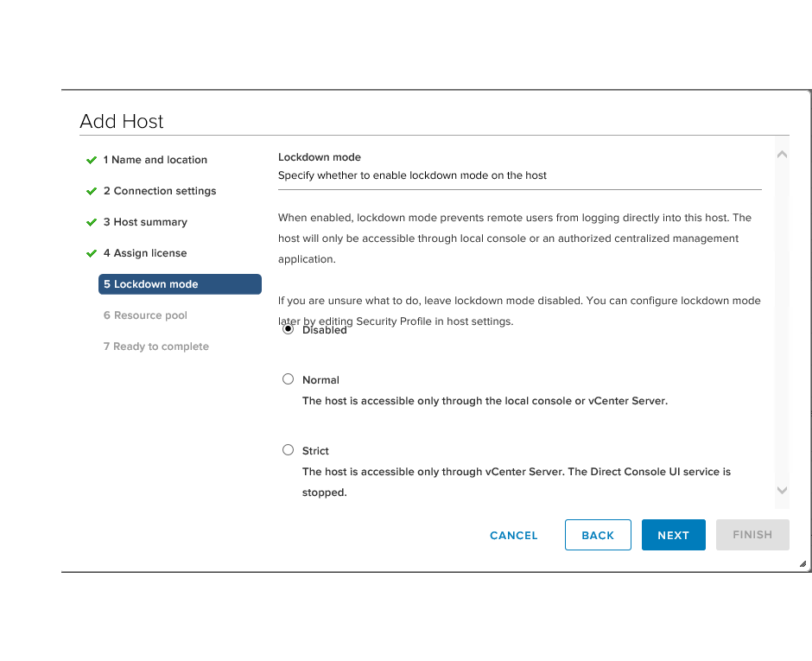Image resolution: width=812 pixels, height=661 pixels.
Task: Select the Disabled lockdown mode radio button
Action: (289, 329)
